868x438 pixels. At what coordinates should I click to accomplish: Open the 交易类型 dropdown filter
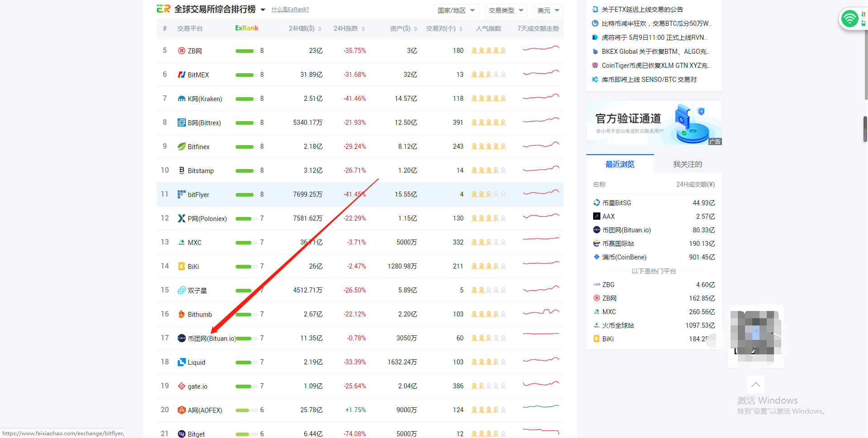[506, 10]
